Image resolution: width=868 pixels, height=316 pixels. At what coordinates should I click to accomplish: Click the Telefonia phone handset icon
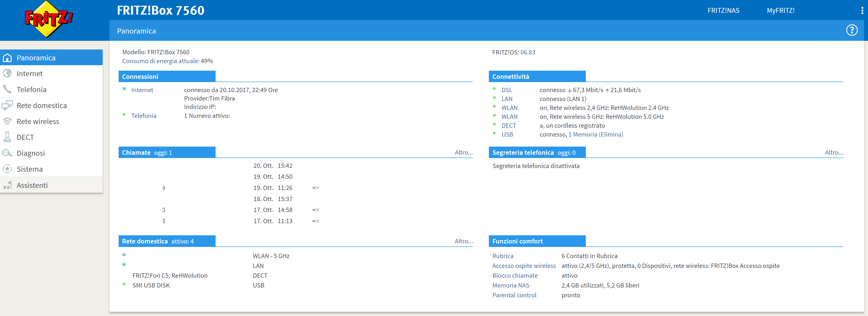pos(7,89)
